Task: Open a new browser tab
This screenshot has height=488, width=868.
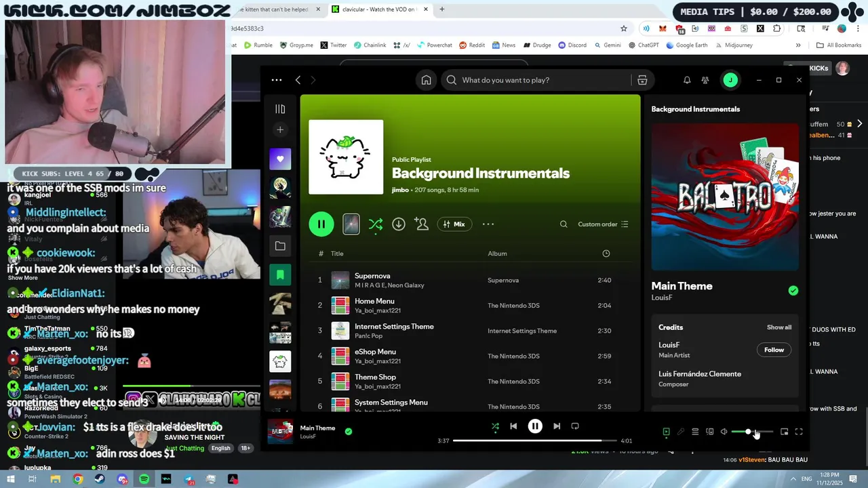Action: pyautogui.click(x=442, y=9)
